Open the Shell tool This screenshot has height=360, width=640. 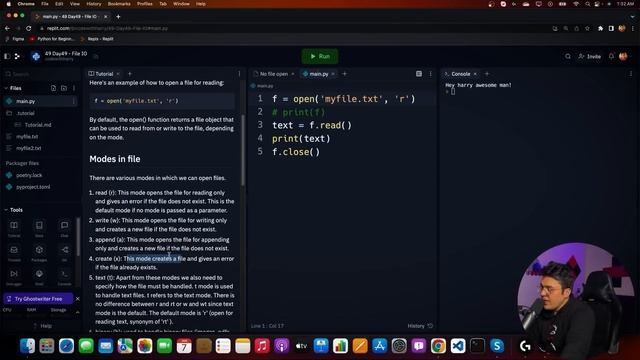(x=39, y=277)
